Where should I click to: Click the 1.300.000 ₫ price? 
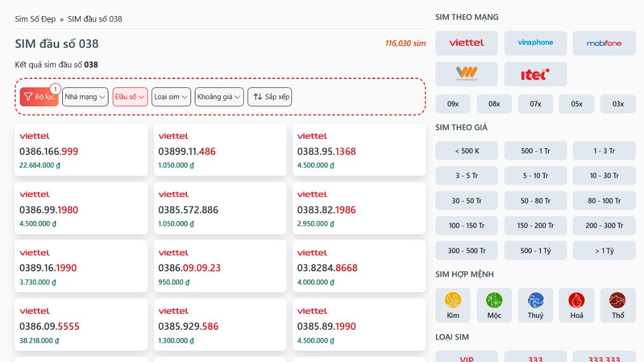coord(176,341)
